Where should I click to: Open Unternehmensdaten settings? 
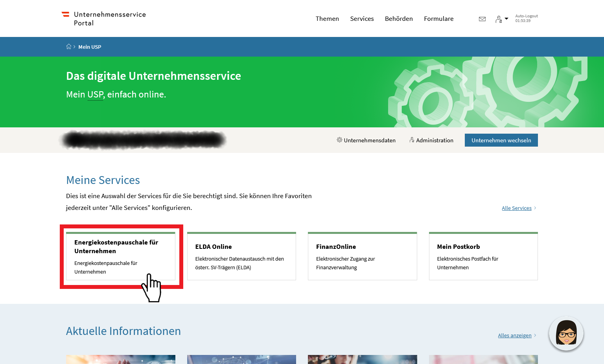click(x=366, y=140)
